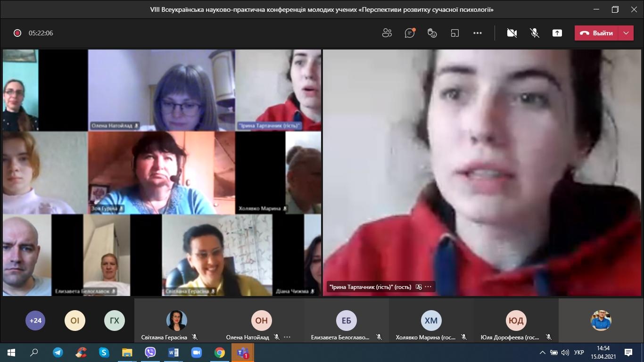The image size is (644, 362).
Task: Turn on the camera
Action: click(x=512, y=33)
